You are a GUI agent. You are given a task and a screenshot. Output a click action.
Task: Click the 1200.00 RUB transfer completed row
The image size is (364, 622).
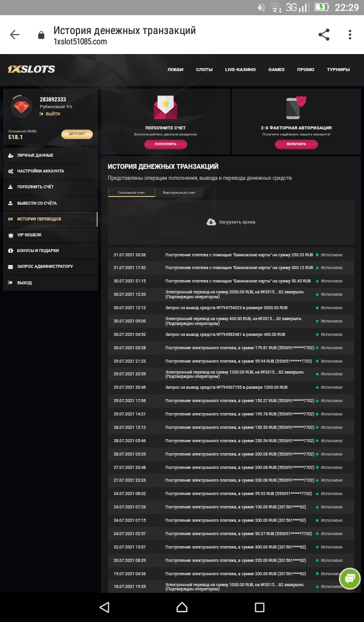click(x=231, y=374)
